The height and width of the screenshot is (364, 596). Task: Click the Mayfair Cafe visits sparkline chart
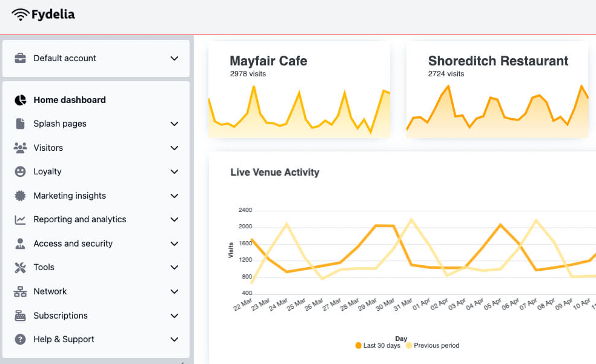[x=299, y=113]
